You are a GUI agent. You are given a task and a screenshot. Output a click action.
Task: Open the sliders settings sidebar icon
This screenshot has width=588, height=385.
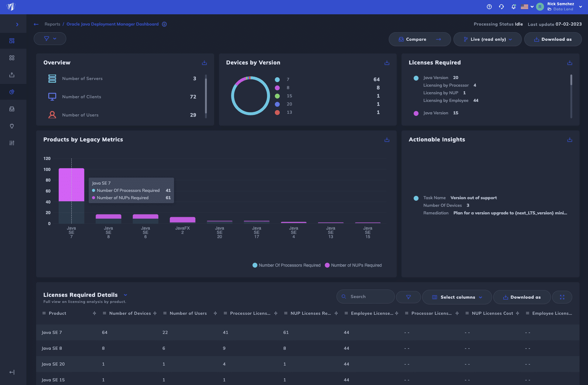[x=12, y=143]
